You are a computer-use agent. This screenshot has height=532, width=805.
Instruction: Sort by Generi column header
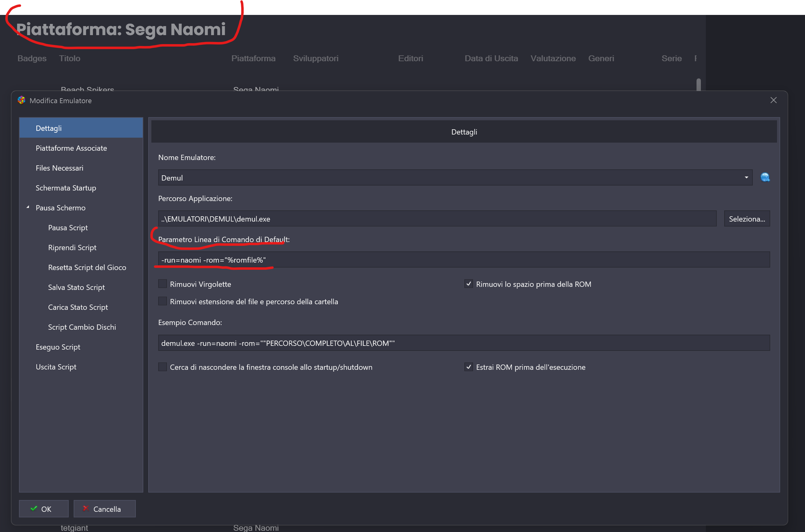(x=601, y=58)
